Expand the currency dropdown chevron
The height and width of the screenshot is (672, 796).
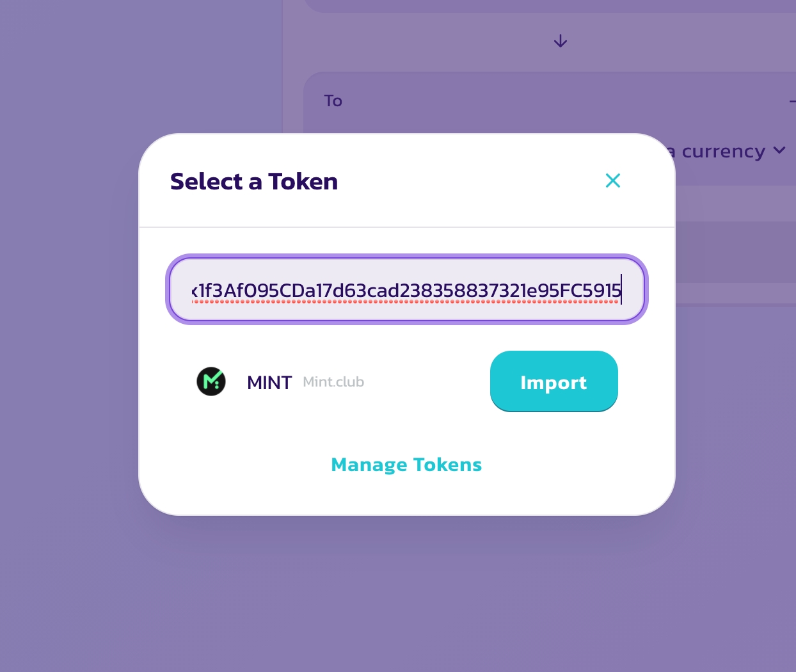(x=779, y=150)
